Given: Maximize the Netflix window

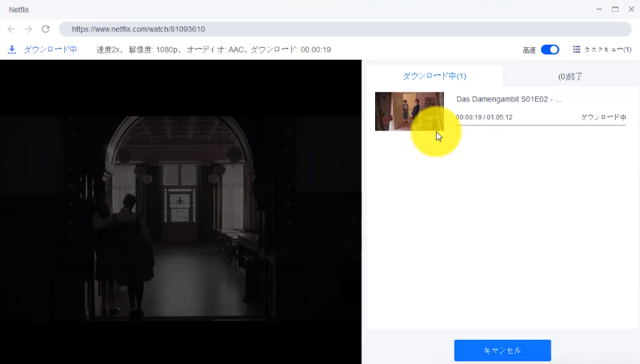Looking at the screenshot, I should pos(615,9).
